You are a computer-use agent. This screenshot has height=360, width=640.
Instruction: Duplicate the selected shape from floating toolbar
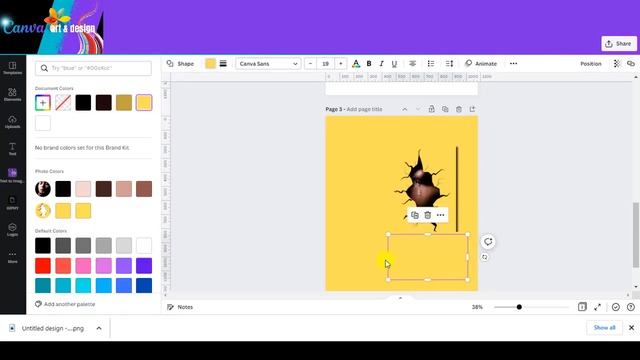(x=415, y=215)
